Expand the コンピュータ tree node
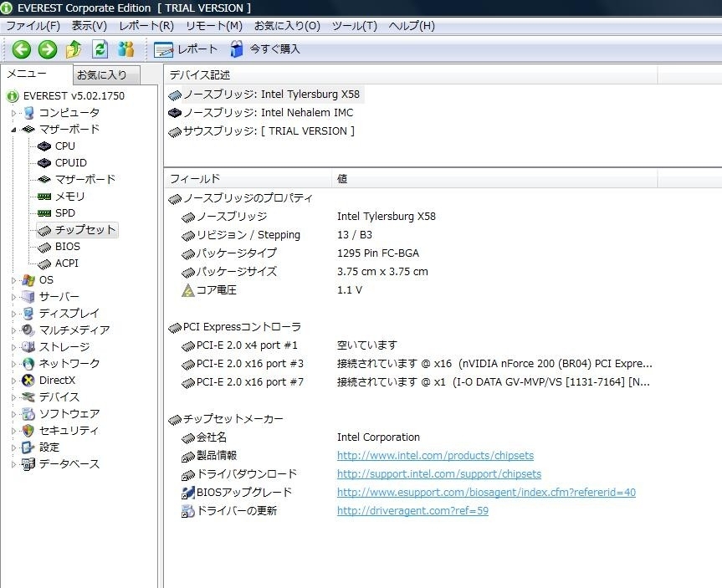 [x=14, y=113]
